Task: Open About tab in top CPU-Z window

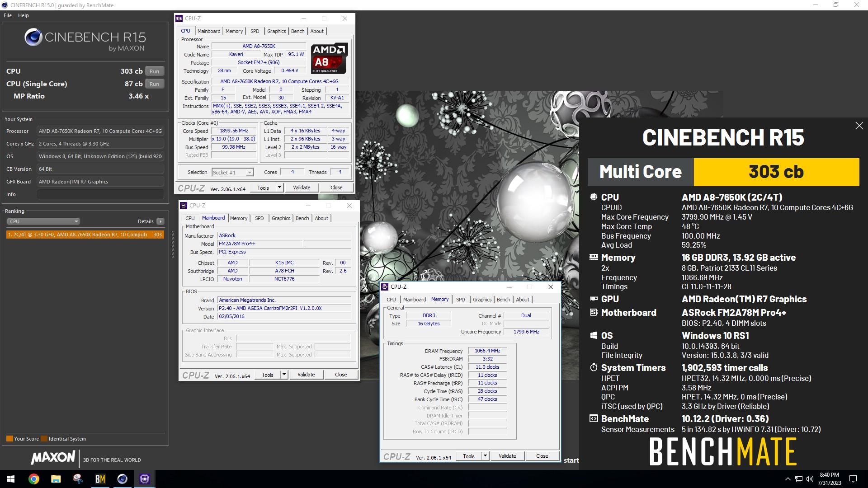Action: pos(317,31)
